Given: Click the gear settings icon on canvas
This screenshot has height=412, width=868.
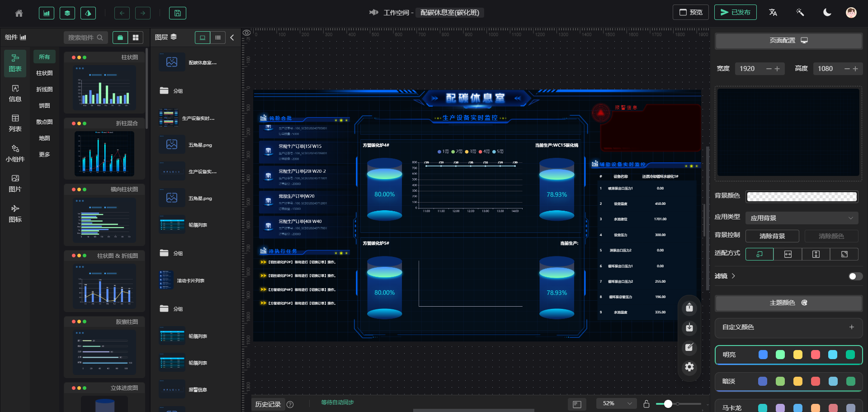Looking at the screenshot, I should [689, 367].
